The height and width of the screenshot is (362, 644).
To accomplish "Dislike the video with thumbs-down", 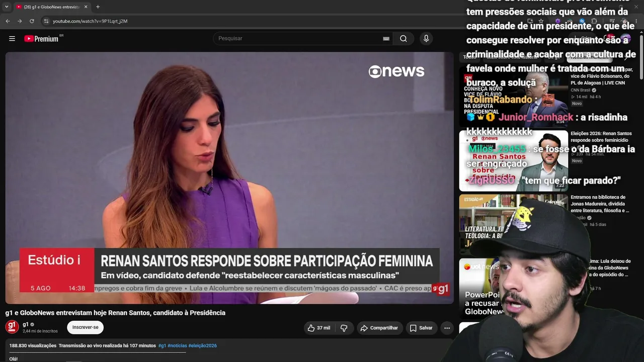I will [344, 328].
